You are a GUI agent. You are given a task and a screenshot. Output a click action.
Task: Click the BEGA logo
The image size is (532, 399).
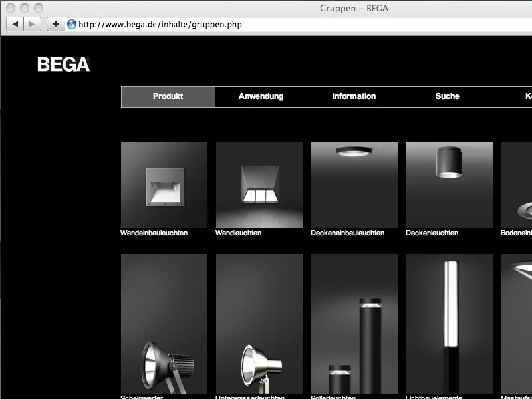click(x=63, y=65)
